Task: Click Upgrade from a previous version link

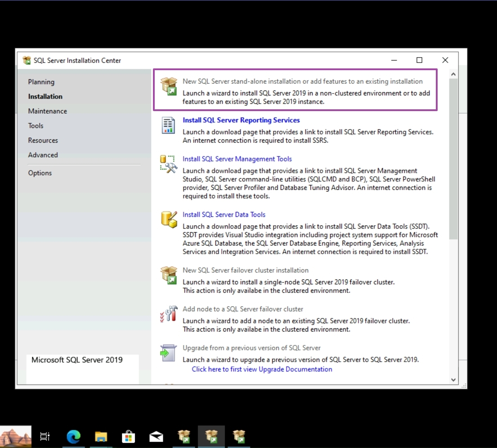Action: 251,348
